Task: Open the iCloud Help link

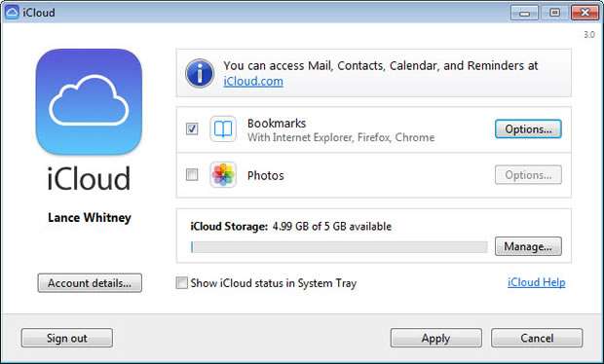Action: click(536, 282)
